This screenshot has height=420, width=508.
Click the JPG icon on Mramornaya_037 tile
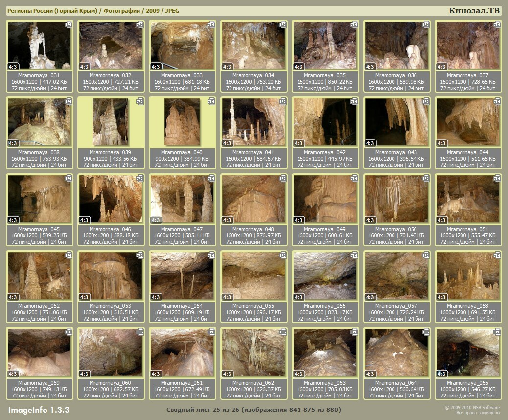[497, 24]
